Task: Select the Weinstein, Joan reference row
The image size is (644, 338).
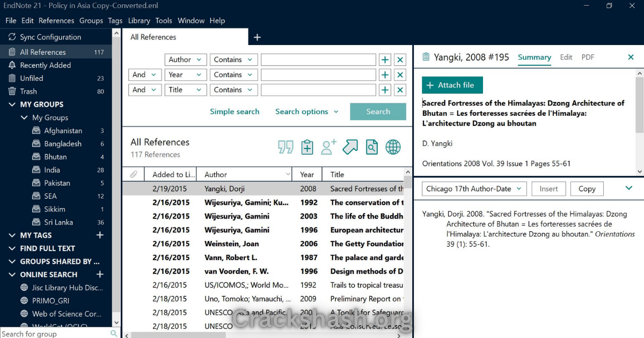Action: coord(263,244)
